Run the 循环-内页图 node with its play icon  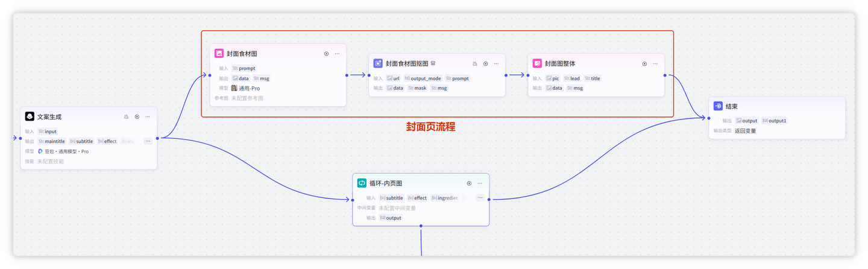tap(469, 183)
